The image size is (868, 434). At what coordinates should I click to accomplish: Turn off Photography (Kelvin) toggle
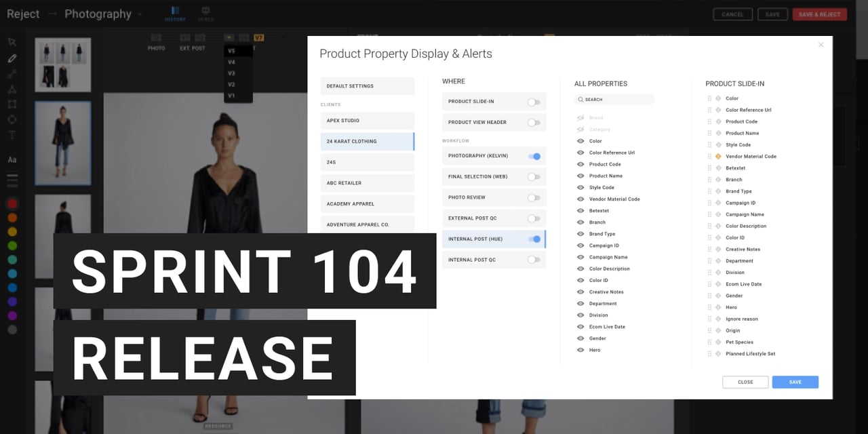534,157
